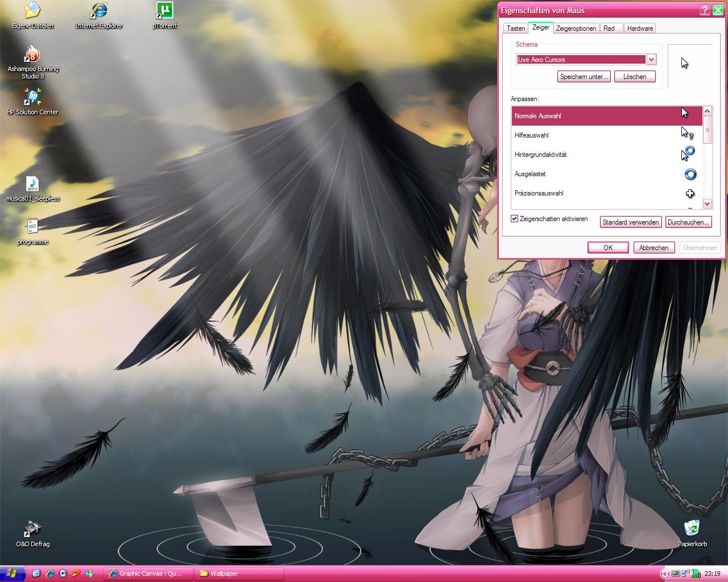Close the Eigenschaften von Maus dialog
Viewport: 728px width, 582px height.
coord(717,10)
